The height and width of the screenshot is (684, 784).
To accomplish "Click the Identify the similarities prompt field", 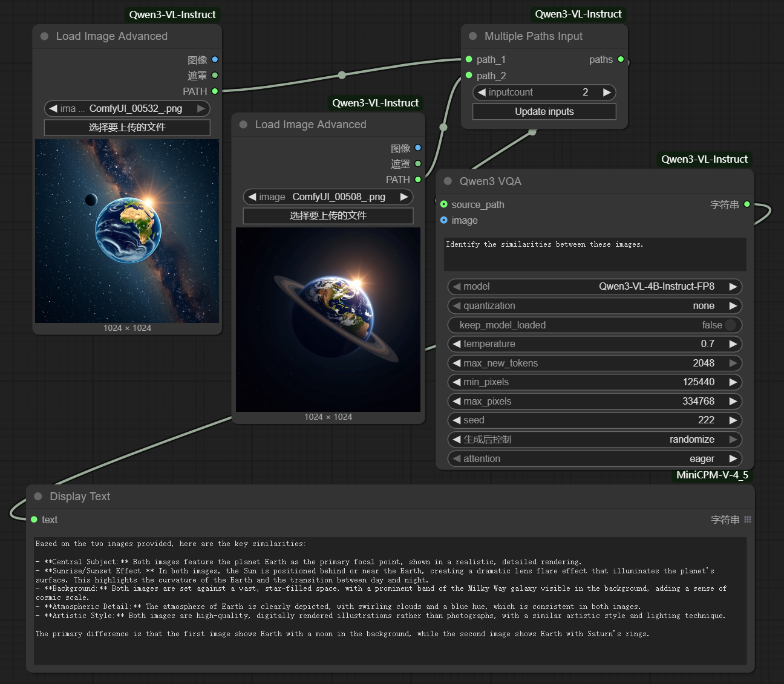I will (x=595, y=254).
